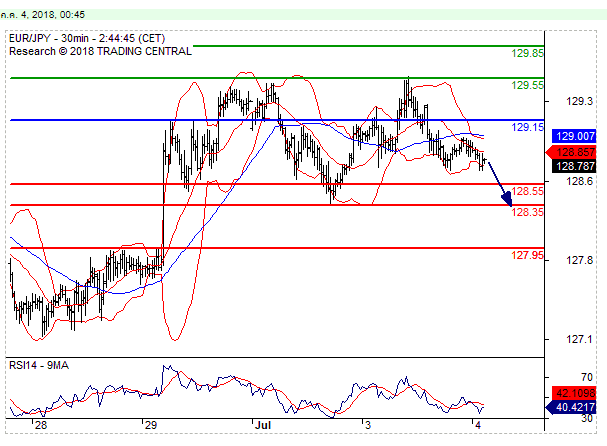Viewport: 607px width, 446px height.
Task: Select the 127.8 price axis tick
Action: pyautogui.click(x=579, y=260)
